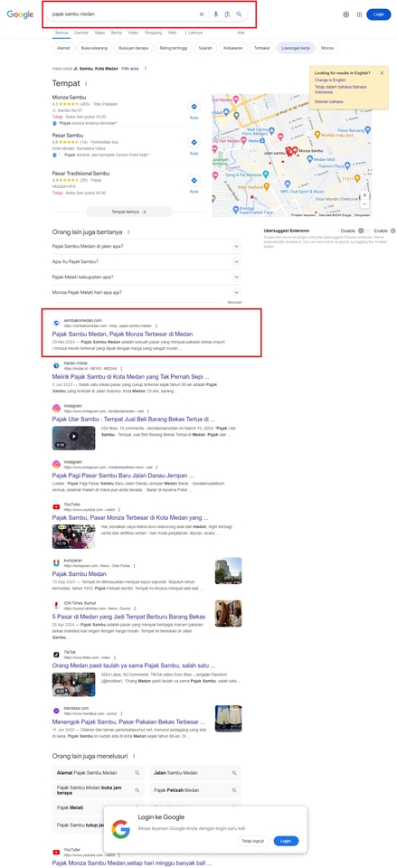The image size is (397, 868).
Task: Toggle Ubersuggest Disable/Enable switch
Action: pos(364,231)
